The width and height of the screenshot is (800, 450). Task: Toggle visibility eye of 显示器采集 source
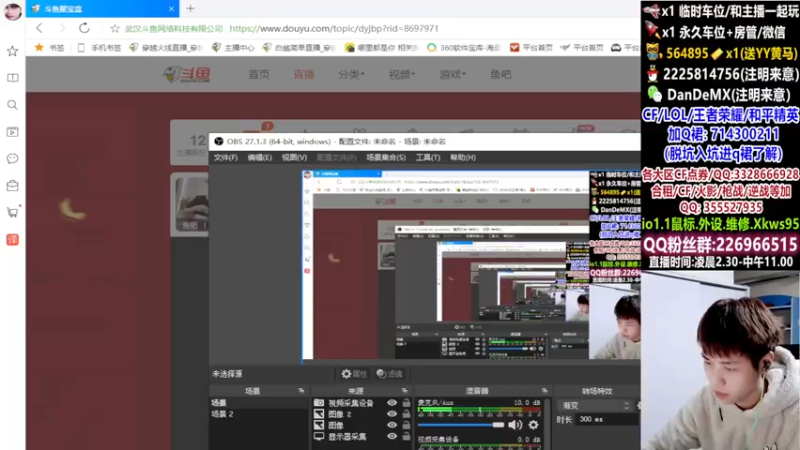point(392,436)
